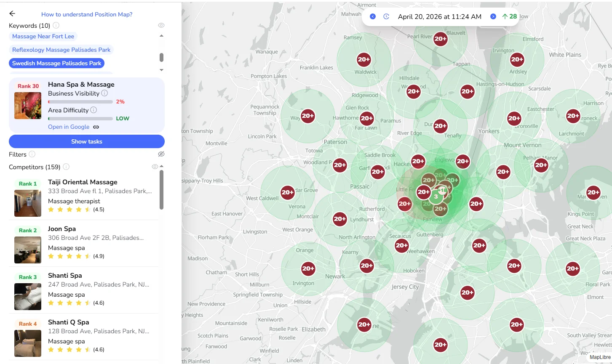
Task: Click the Taiji Oriental Massage thumbnail
Action: tap(28, 203)
